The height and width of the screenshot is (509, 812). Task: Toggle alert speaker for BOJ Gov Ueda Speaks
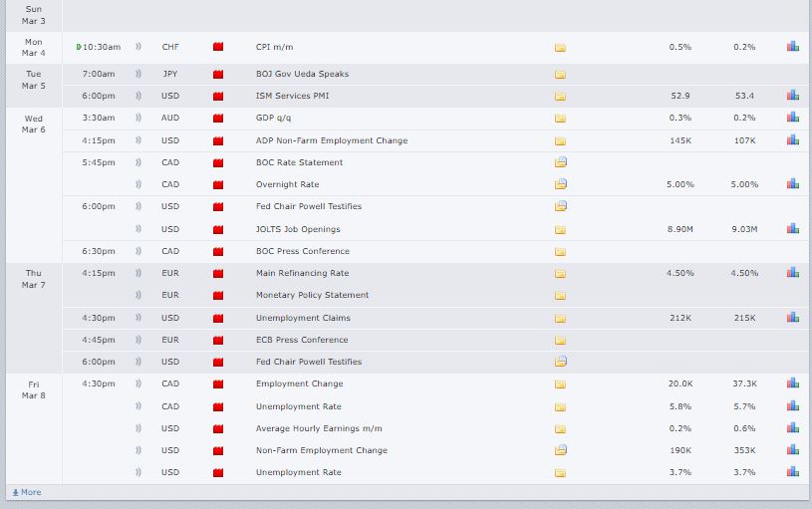[138, 74]
